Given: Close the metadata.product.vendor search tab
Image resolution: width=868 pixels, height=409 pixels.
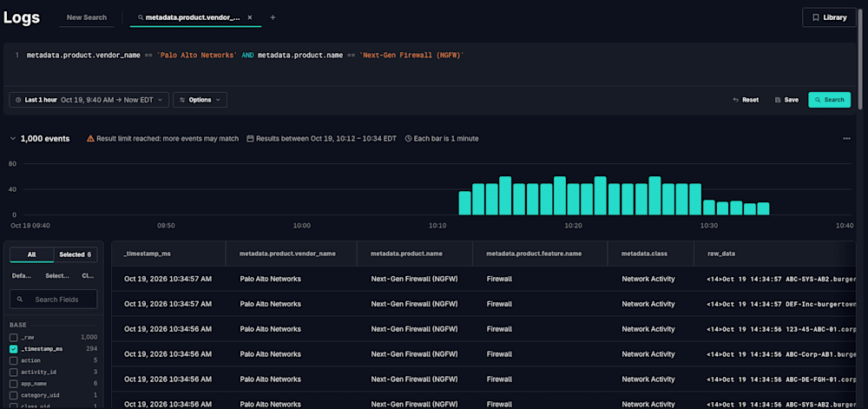Looking at the screenshot, I should click(250, 17).
